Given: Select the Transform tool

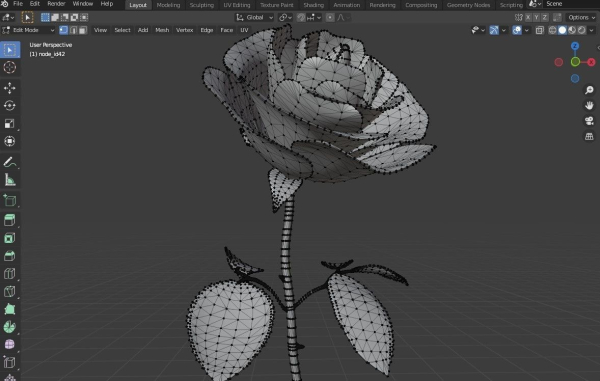Looking at the screenshot, I should click(10, 141).
